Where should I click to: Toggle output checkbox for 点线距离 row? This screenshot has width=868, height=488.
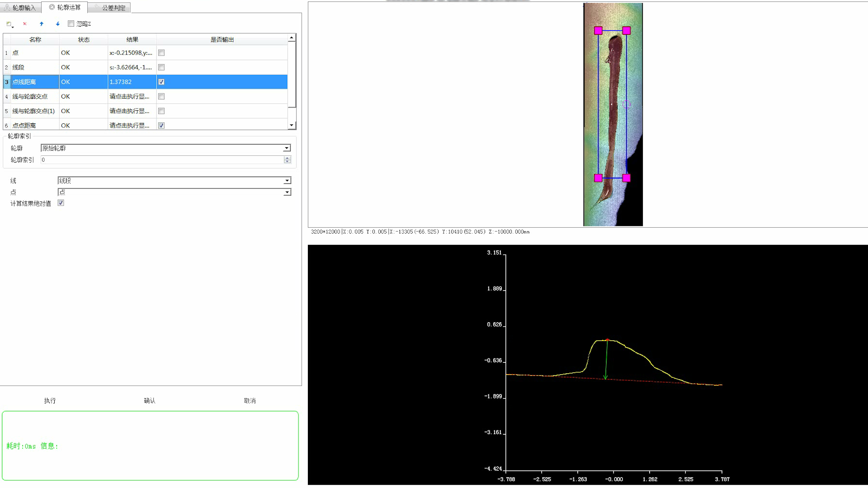[161, 82]
